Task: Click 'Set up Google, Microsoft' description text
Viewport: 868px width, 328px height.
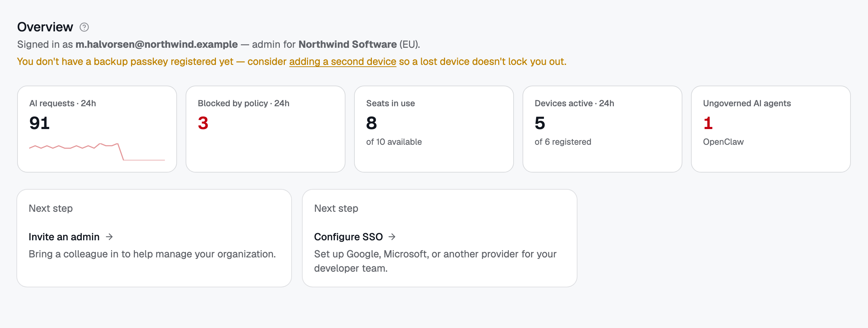Action: (x=435, y=261)
